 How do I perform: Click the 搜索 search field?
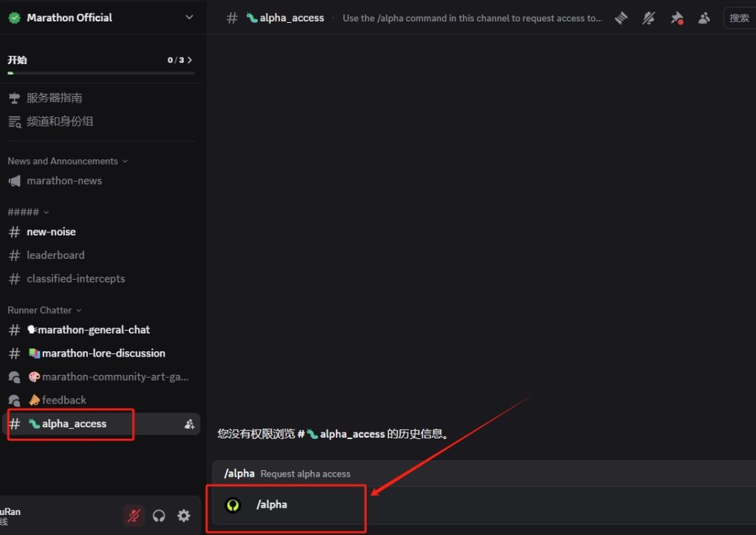pos(740,18)
